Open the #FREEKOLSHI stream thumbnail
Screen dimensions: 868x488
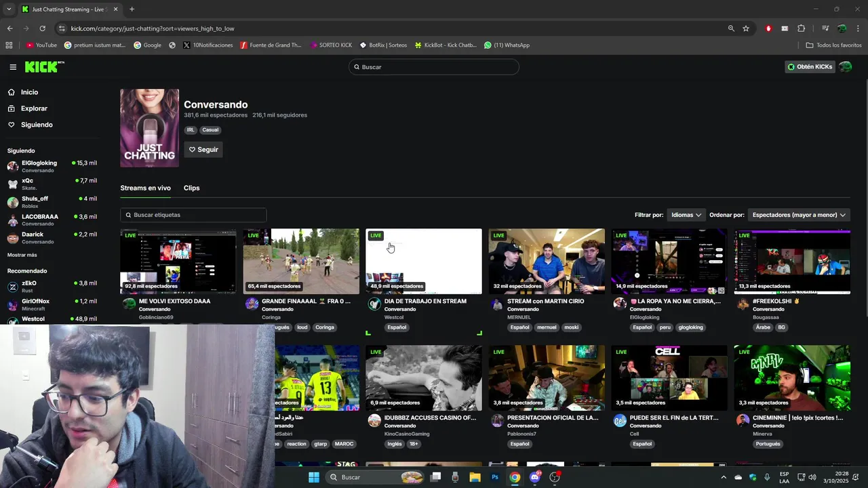tap(792, 261)
